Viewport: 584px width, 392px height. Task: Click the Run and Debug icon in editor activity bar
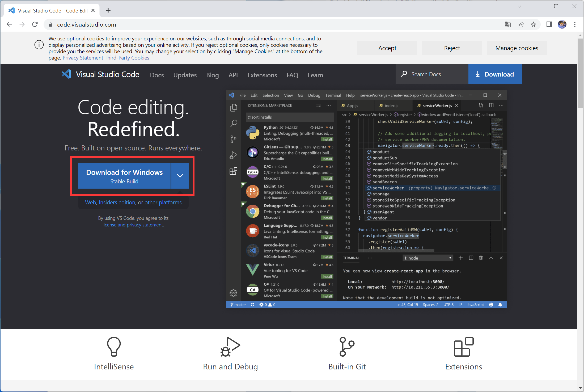point(233,155)
